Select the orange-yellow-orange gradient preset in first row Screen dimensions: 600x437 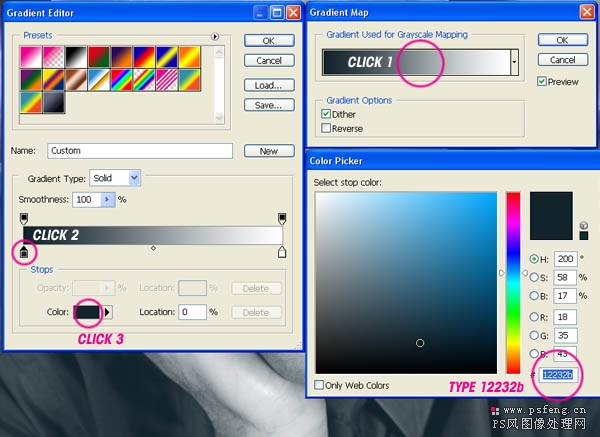tap(189, 57)
